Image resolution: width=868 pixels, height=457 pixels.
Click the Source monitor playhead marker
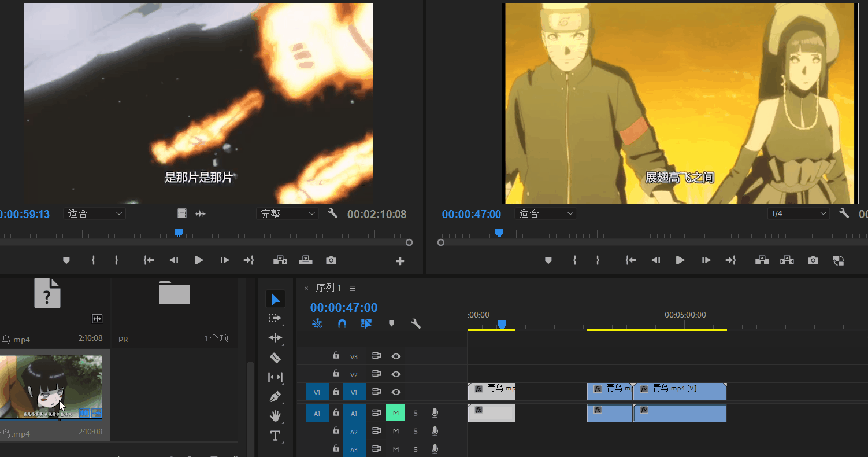[x=179, y=232]
